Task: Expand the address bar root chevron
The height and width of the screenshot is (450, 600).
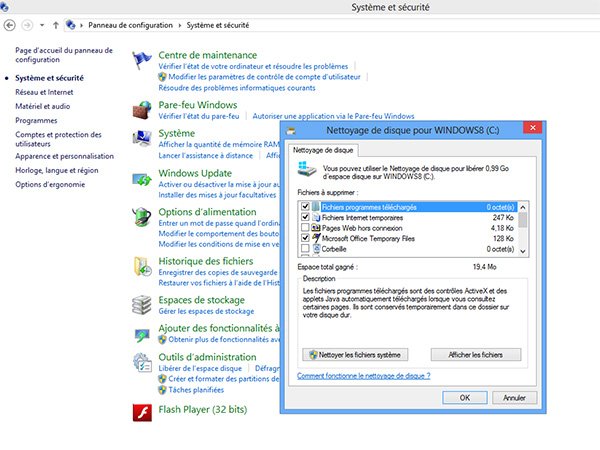Action: click(82, 25)
